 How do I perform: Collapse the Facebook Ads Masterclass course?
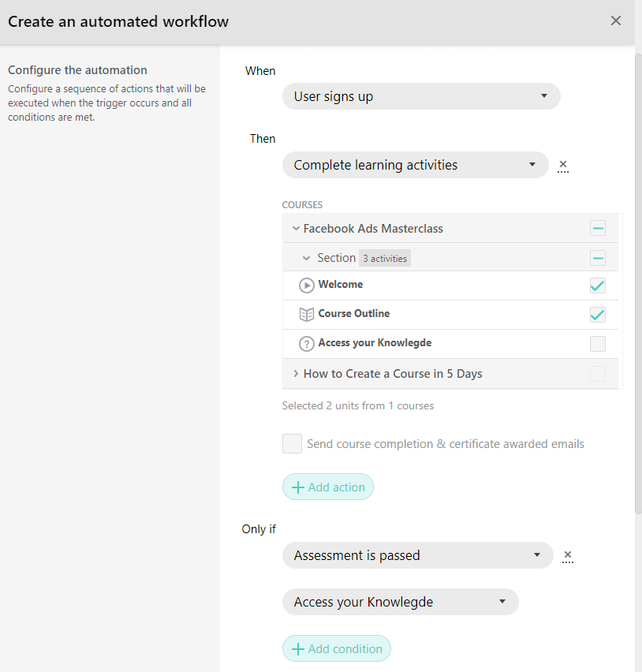tap(296, 229)
